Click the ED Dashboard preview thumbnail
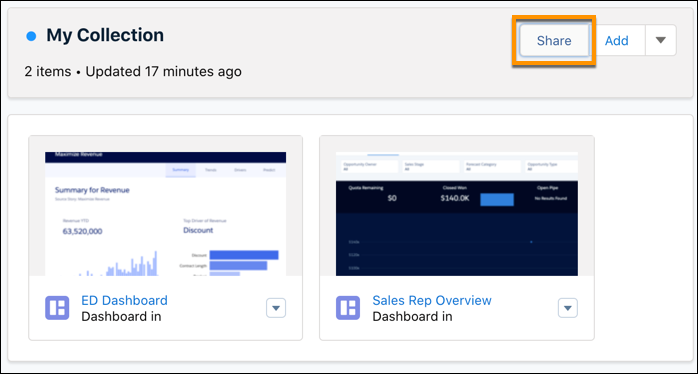Viewport: 698px width, 374px height. (x=166, y=214)
